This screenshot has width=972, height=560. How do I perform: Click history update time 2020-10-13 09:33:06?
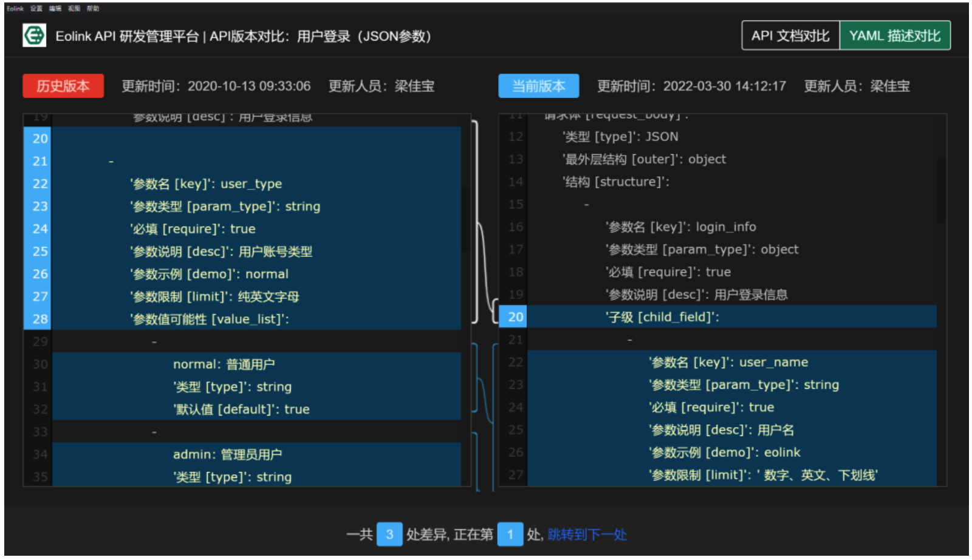click(x=249, y=86)
